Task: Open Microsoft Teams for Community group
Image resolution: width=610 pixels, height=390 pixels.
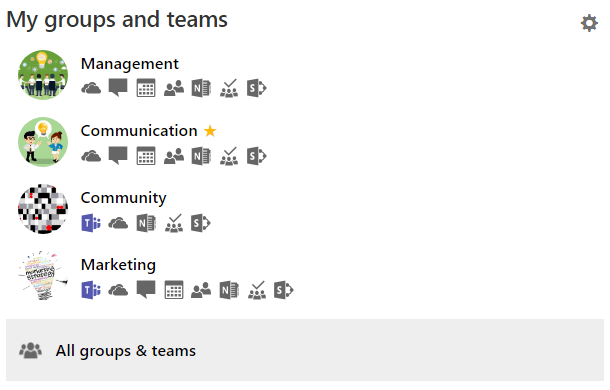Action: pos(91,223)
